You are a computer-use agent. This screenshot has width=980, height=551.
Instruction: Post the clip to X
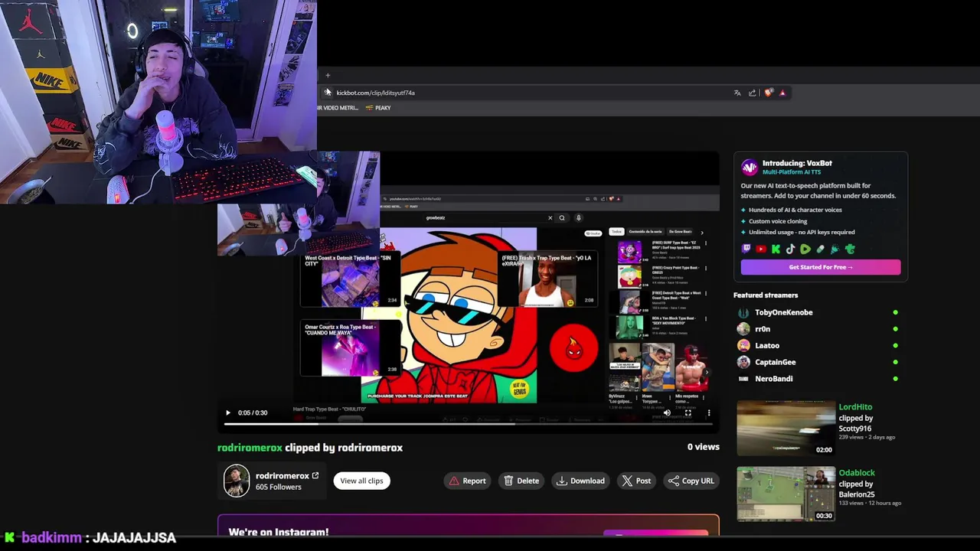click(636, 481)
